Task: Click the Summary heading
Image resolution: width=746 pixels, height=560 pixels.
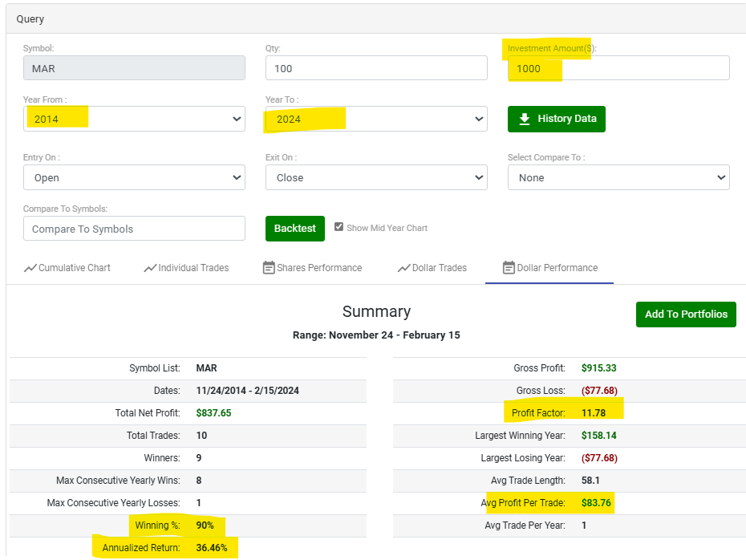Action: click(376, 311)
